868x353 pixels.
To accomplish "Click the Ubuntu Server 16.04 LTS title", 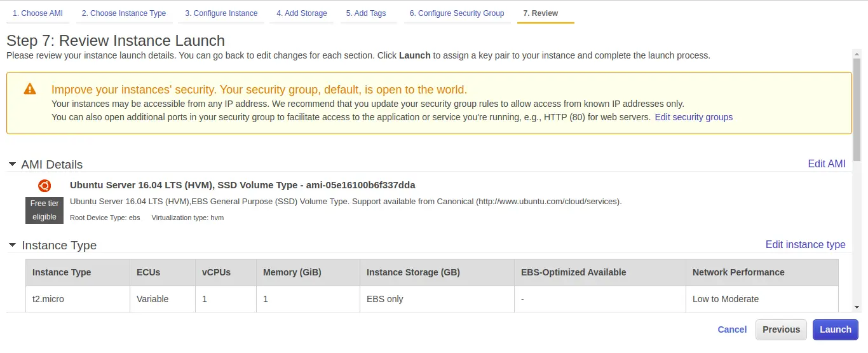I will click(242, 185).
